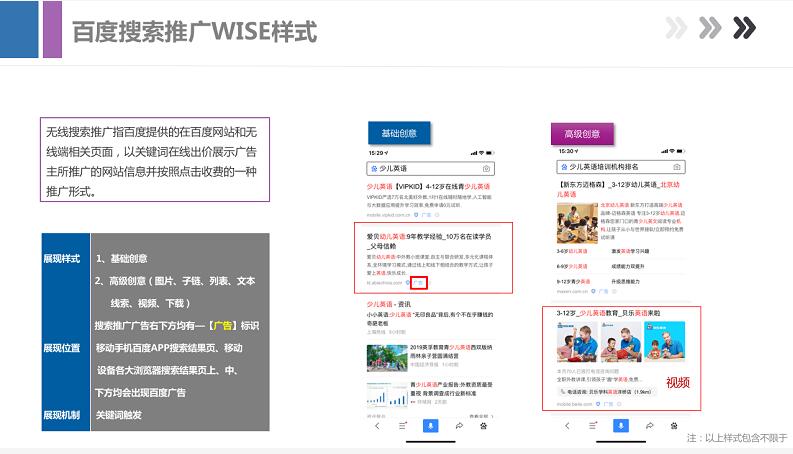Click camera icon in right phone search bar
Image resolution: width=793 pixels, height=454 pixels.
(x=677, y=167)
